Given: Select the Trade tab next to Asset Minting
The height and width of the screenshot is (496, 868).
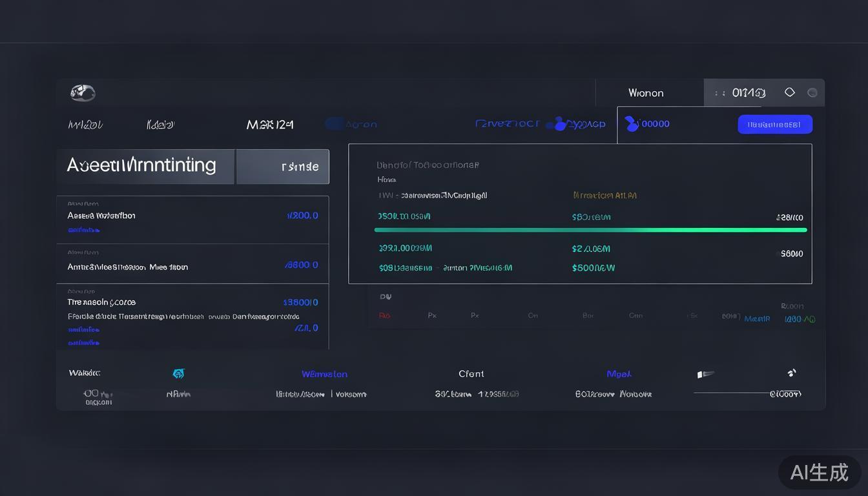Looking at the screenshot, I should (x=282, y=166).
